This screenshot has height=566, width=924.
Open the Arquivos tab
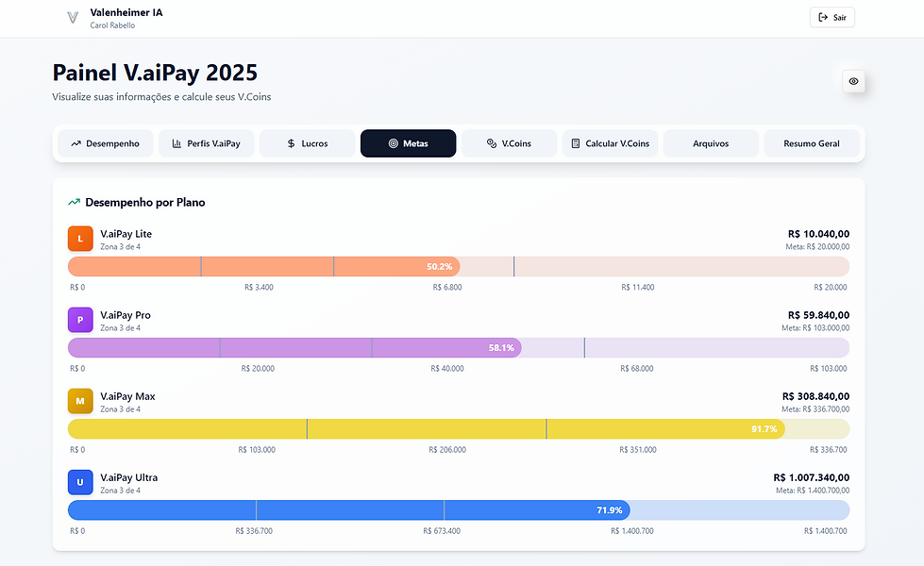(x=711, y=143)
